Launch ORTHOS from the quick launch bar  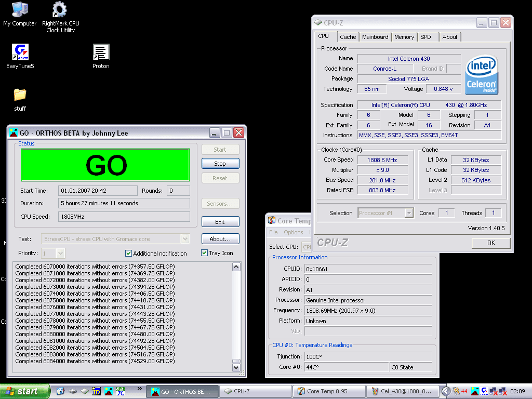click(109, 391)
